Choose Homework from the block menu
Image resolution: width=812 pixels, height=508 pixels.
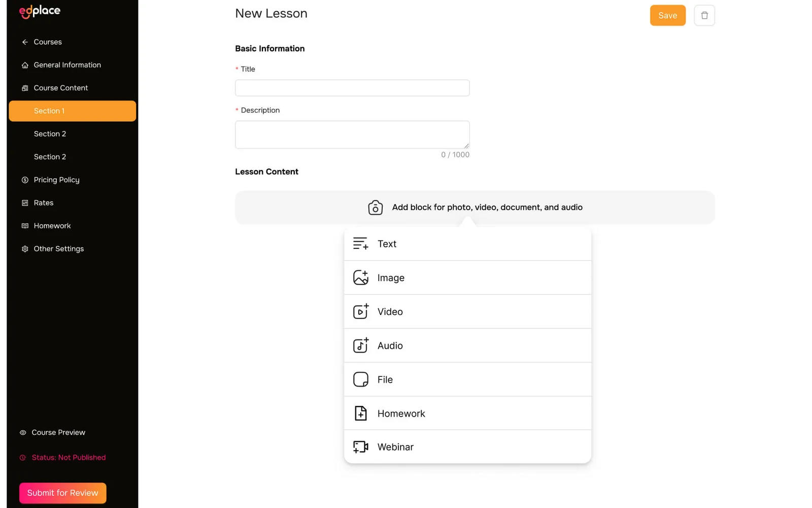click(467, 414)
